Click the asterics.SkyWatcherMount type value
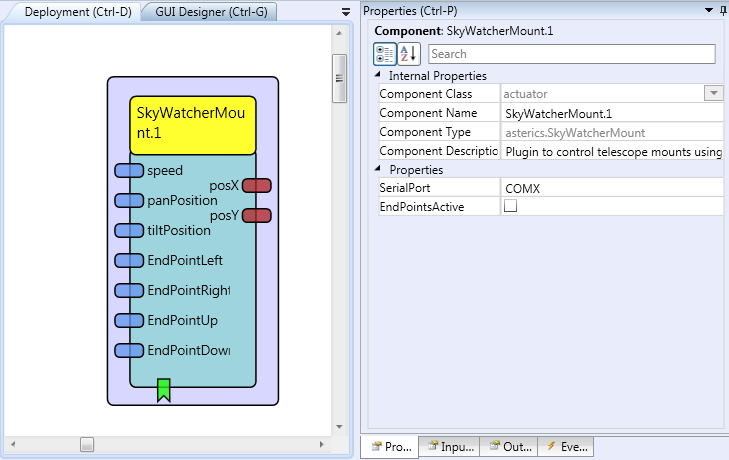The width and height of the screenshot is (729, 460). click(x=575, y=133)
